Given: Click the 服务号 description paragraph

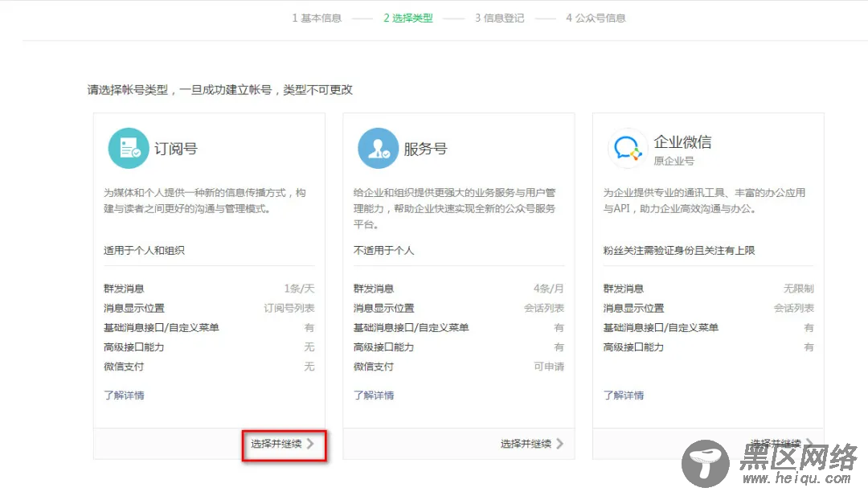Looking at the screenshot, I should (454, 208).
